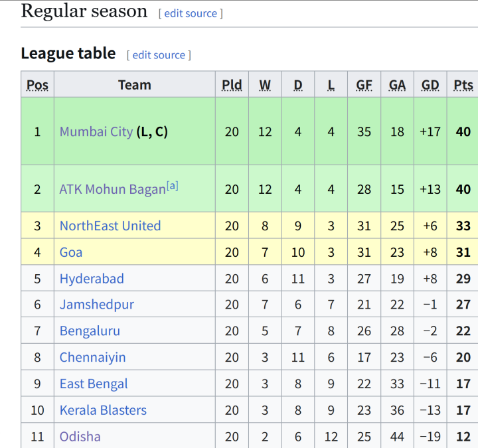Open the NorthEast United team page

pos(110,226)
